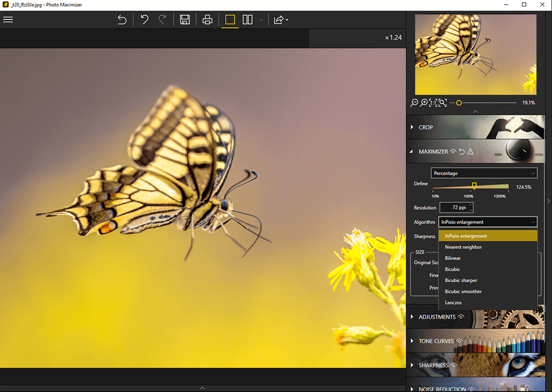Viewport: 552px width, 392px height.
Task: Open the Percentage dropdown
Action: coord(484,173)
